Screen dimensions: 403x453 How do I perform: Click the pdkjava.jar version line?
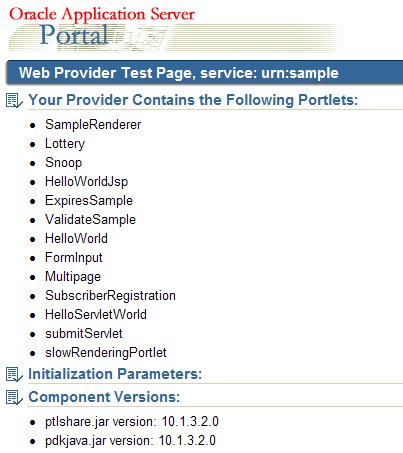coord(130,441)
